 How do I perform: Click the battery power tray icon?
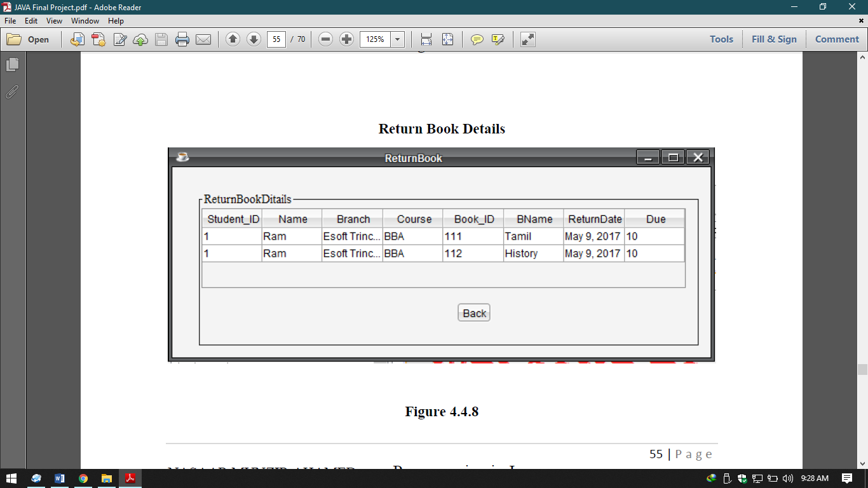(773, 478)
